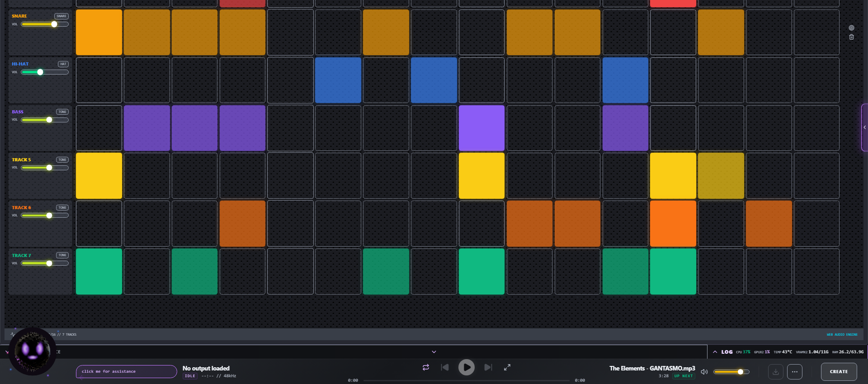
Task: Toggle step 16 of the TRACK 6 row
Action: pyautogui.click(x=816, y=224)
